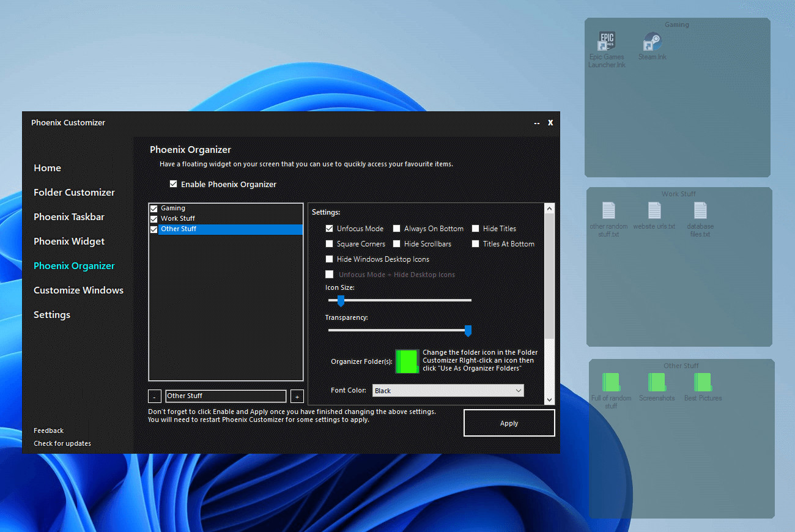Switch to the Phoenix Taskbar section
This screenshot has width=795, height=532.
69,217
